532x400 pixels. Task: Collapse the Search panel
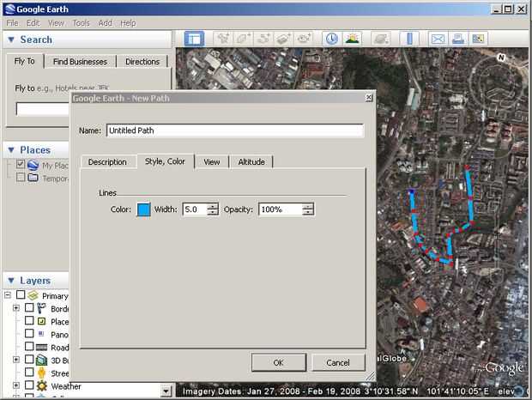pos(10,39)
